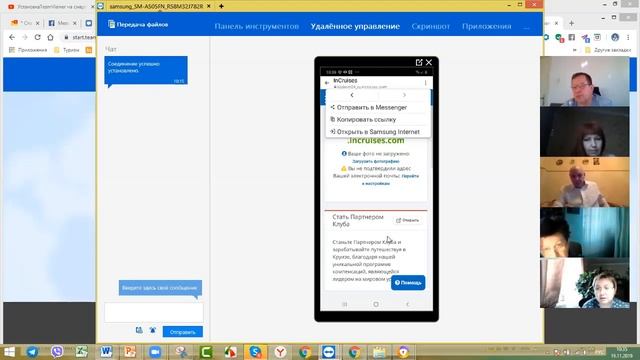The width and height of the screenshot is (640, 360).
Task: Open the overflow dots after Приложения tab
Action: [x=527, y=27]
